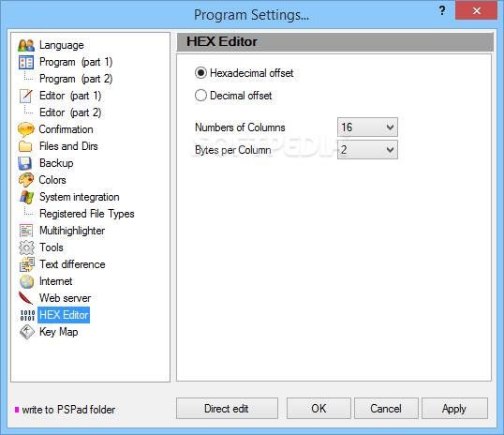Click the help question mark icon
Image resolution: width=504 pixels, height=435 pixels.
click(442, 11)
